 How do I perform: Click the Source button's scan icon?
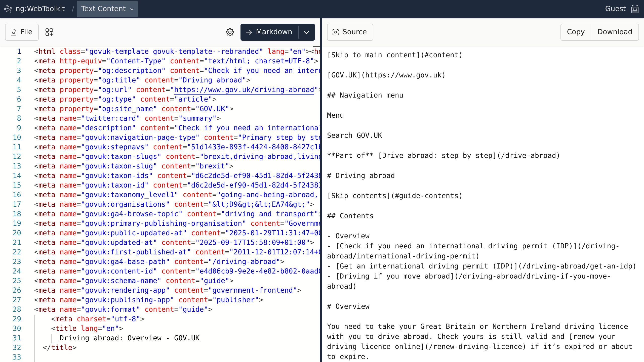pyautogui.click(x=336, y=32)
